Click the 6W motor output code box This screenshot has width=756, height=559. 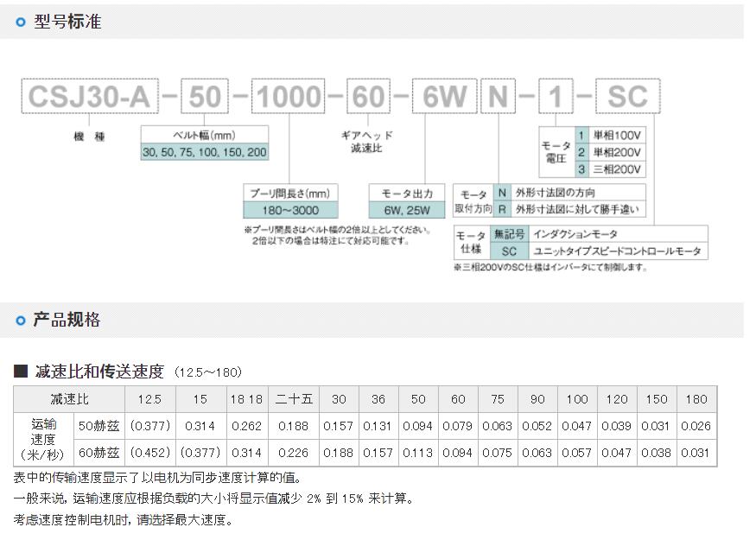coord(444,97)
